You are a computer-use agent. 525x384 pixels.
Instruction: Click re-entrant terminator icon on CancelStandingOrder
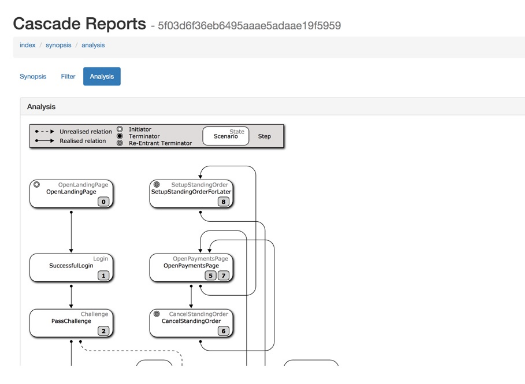(156, 314)
